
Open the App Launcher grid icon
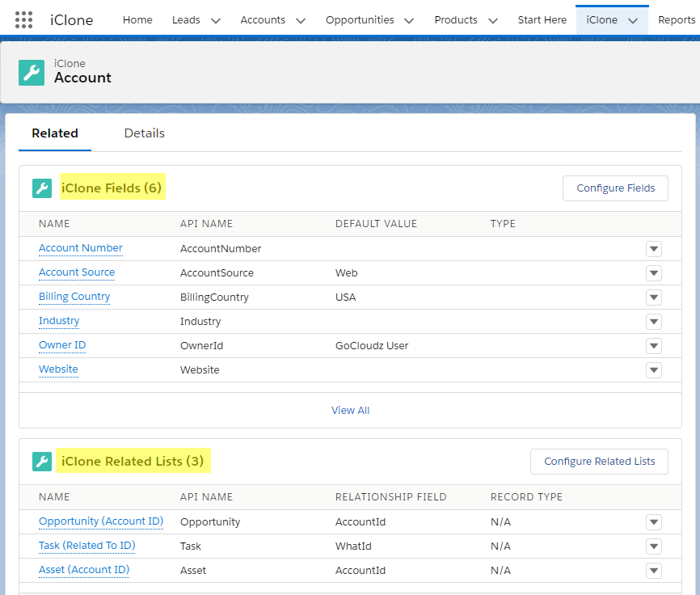pyautogui.click(x=23, y=20)
